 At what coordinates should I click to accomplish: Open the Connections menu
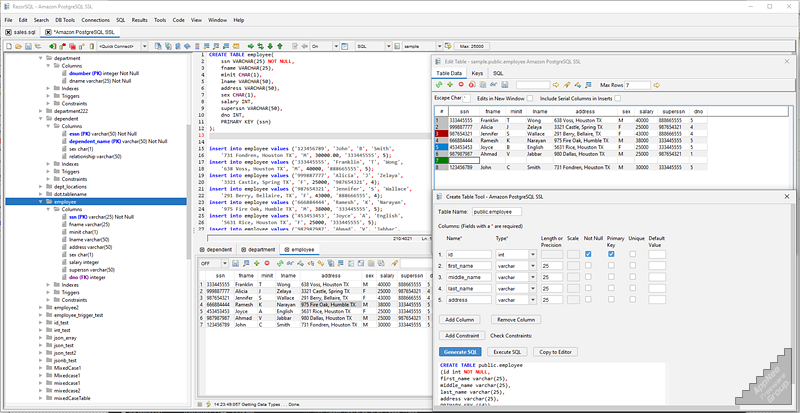pyautogui.click(x=95, y=20)
